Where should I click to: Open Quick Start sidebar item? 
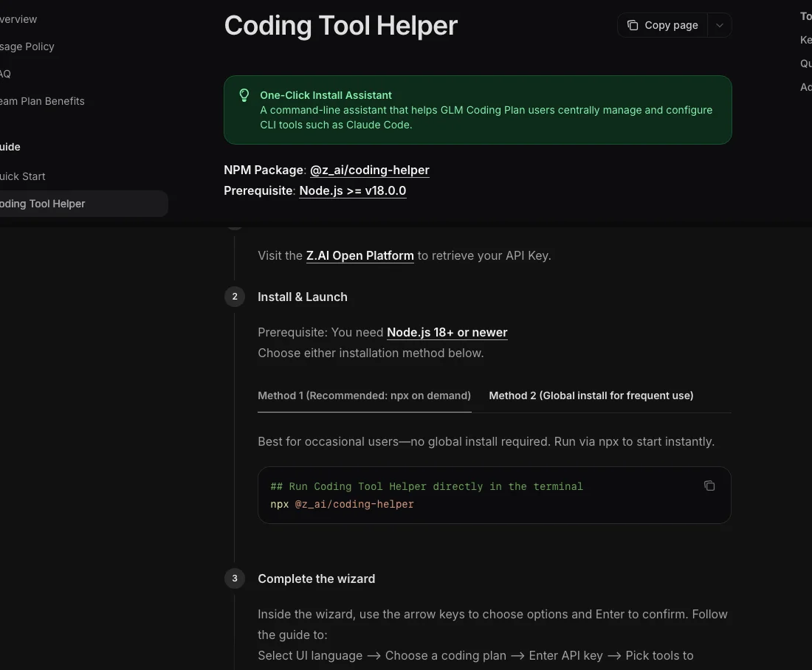[22, 176]
